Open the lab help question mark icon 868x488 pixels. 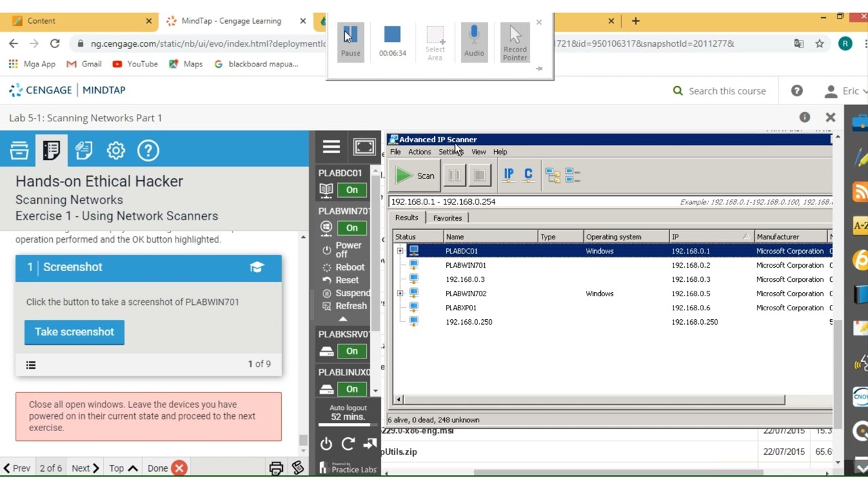click(x=148, y=150)
